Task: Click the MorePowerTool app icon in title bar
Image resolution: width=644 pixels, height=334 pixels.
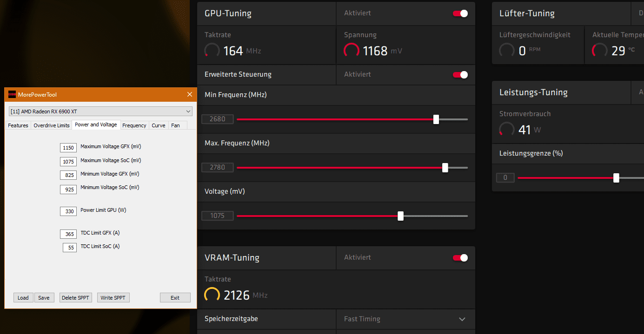Action: coord(12,95)
